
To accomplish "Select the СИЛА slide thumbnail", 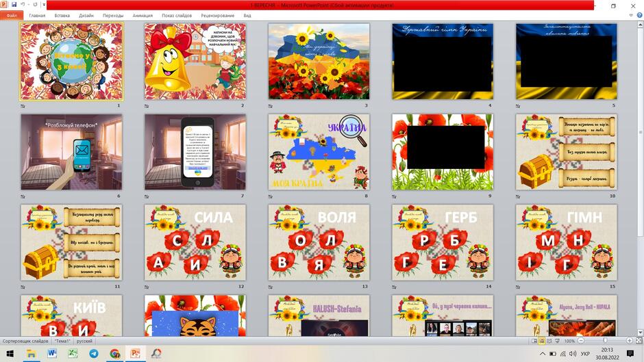I will (x=195, y=242).
